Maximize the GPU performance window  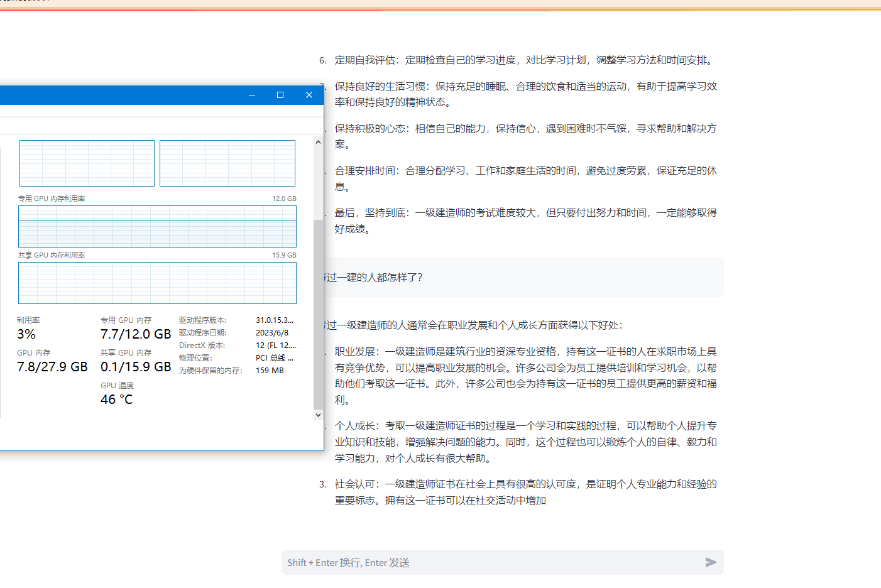pyautogui.click(x=280, y=95)
